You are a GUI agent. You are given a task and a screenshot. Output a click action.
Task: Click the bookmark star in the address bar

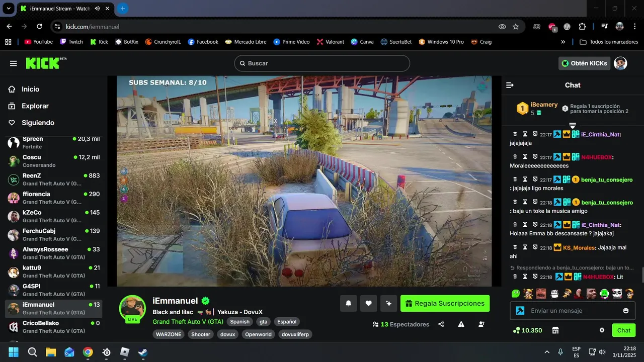click(516, 27)
